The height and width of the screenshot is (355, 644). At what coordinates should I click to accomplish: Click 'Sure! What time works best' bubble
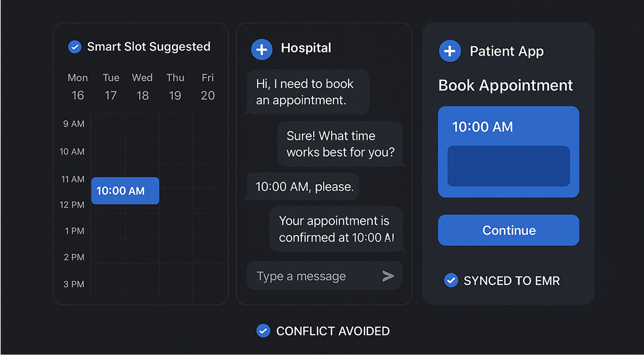click(x=340, y=144)
